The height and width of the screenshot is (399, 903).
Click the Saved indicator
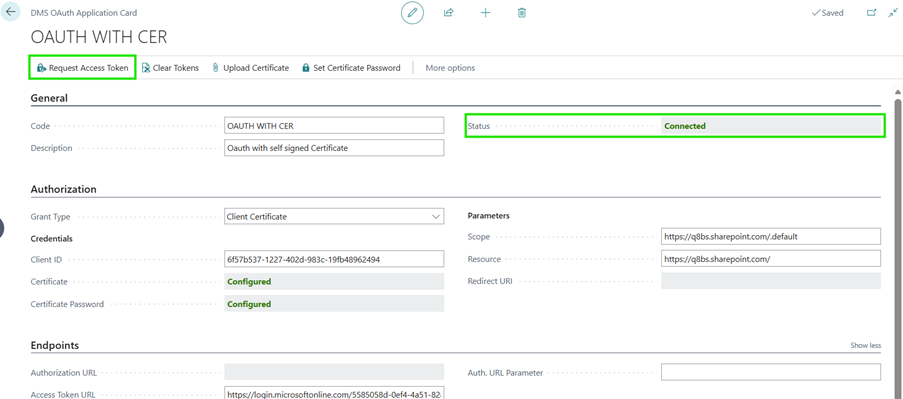[827, 13]
